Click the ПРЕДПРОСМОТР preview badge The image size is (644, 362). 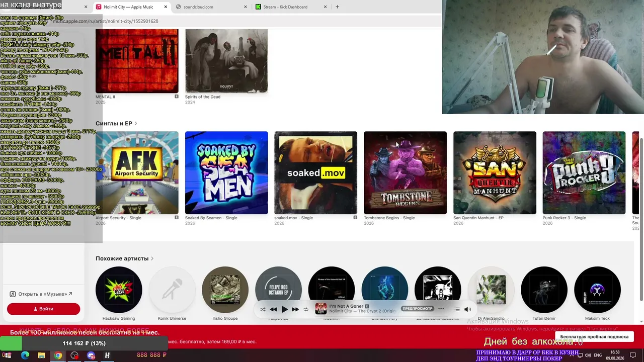[418, 309]
